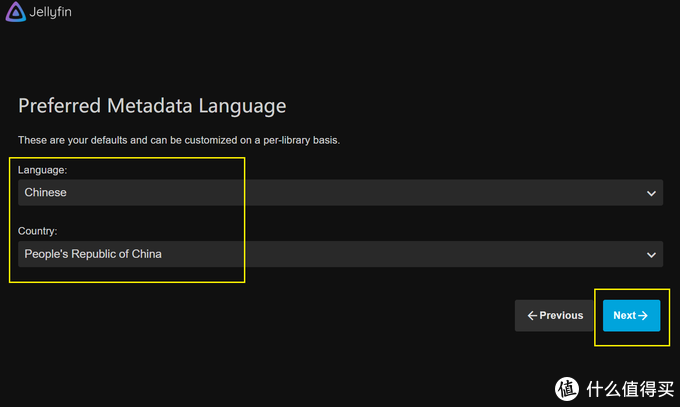680x407 pixels.
Task: Click the right arrow icon on Next
Action: coord(643,316)
